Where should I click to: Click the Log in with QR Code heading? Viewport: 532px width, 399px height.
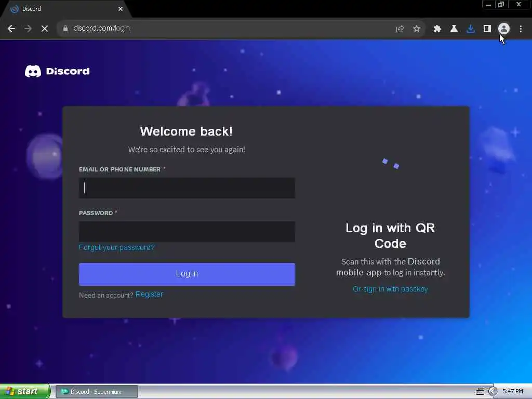pos(390,235)
